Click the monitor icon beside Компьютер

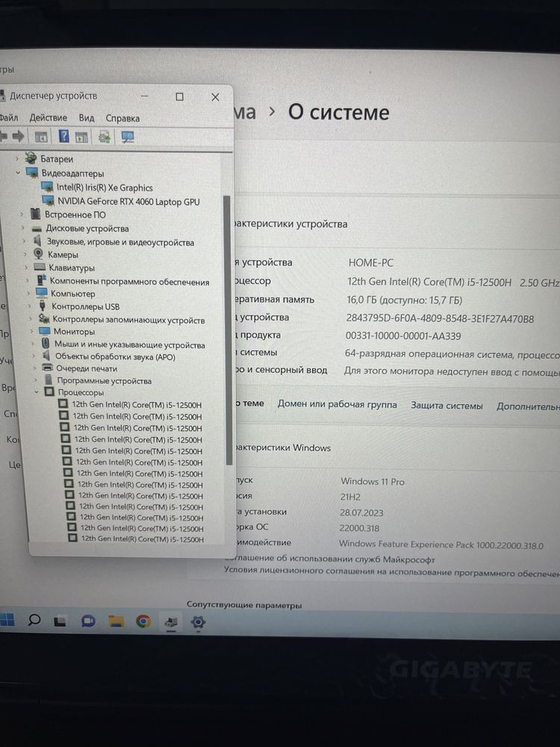click(42, 293)
